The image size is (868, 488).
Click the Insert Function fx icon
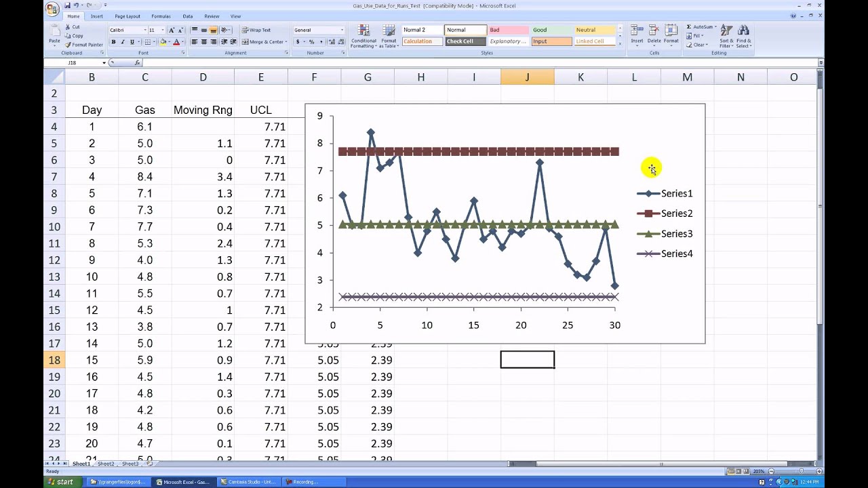coord(137,62)
